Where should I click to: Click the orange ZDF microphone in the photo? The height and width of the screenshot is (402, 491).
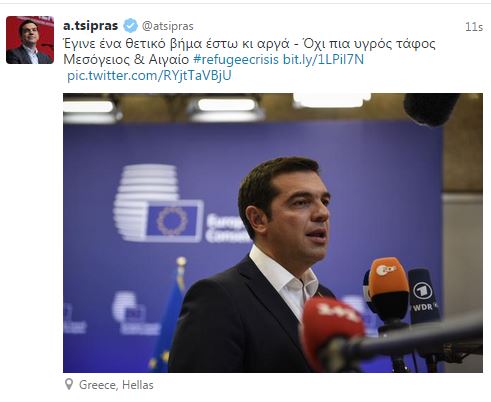click(388, 288)
